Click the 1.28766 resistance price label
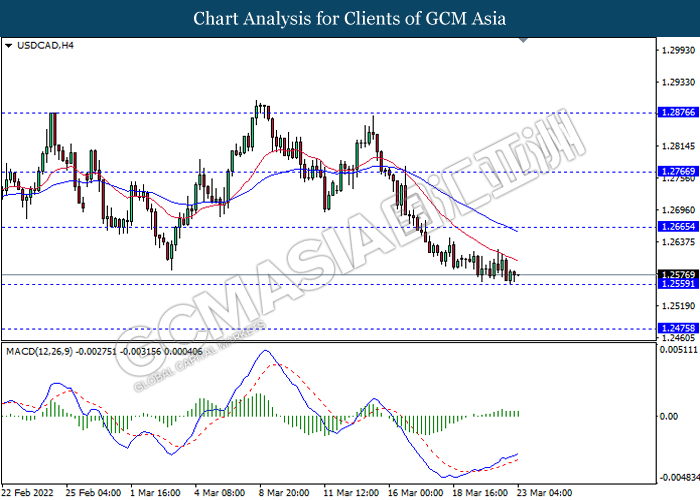Viewport: 700px width, 500px height. 679,112
